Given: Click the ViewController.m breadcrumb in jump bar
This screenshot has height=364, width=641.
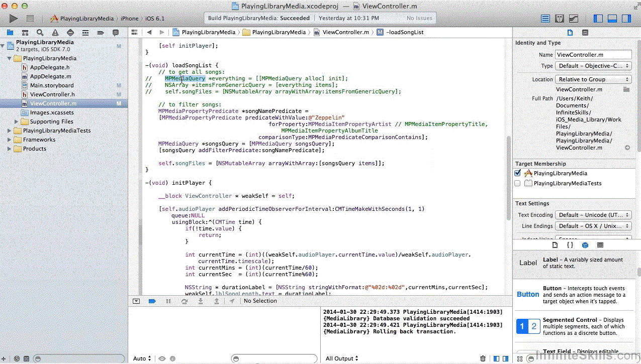Looking at the screenshot, I should (345, 32).
